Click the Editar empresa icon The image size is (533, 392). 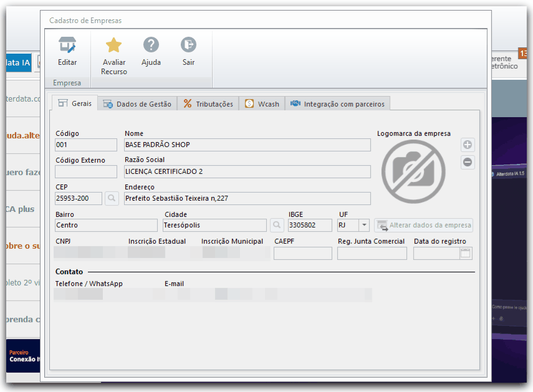coord(67,45)
